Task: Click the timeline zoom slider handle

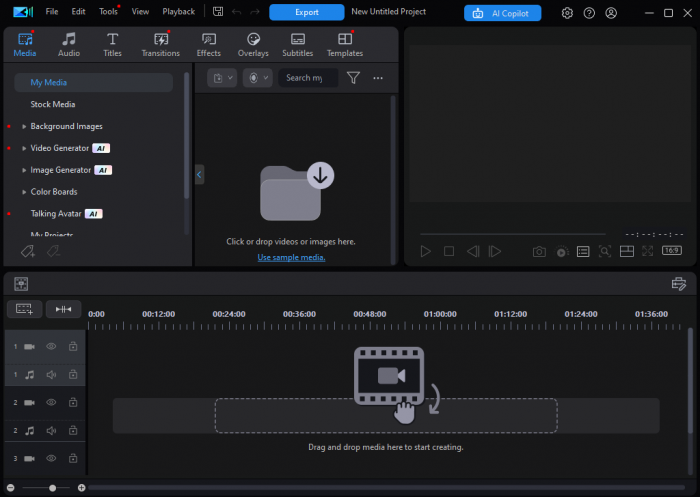Action: click(53, 488)
